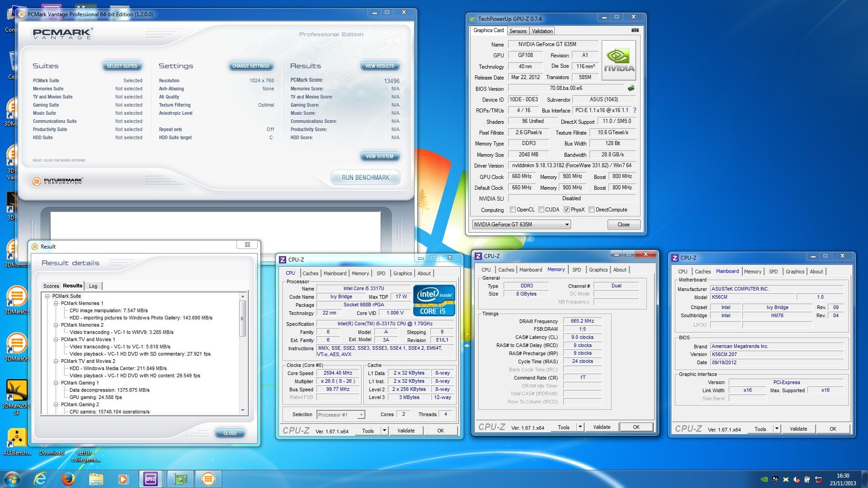Switch to the PCMark Vantage taskbar button
868x488 pixels.
click(208, 479)
